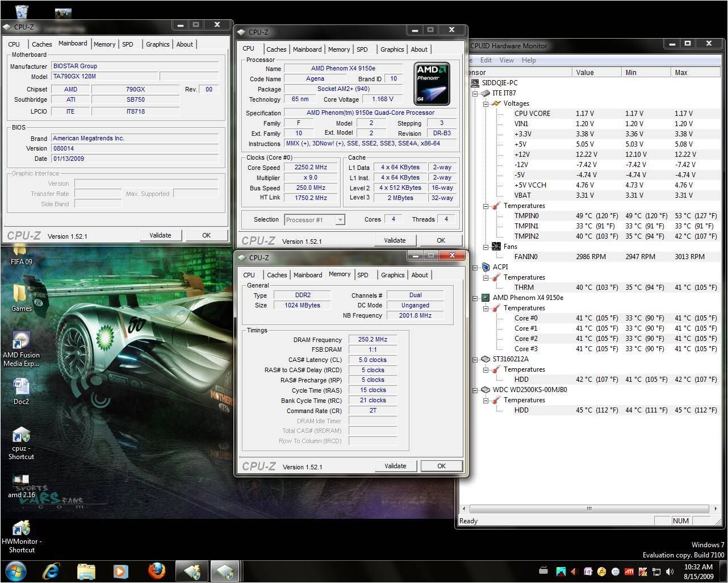Open the Caches tab in CPU window

pos(276,49)
